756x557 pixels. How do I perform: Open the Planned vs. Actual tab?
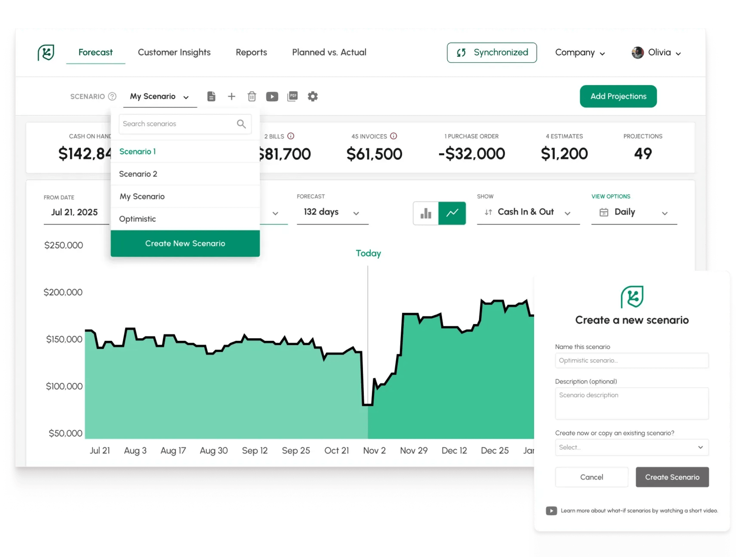click(x=329, y=52)
